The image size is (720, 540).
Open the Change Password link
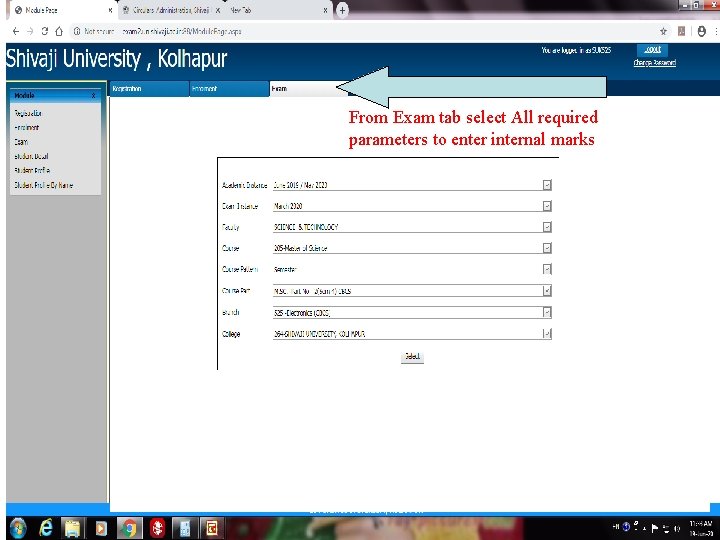click(x=655, y=63)
